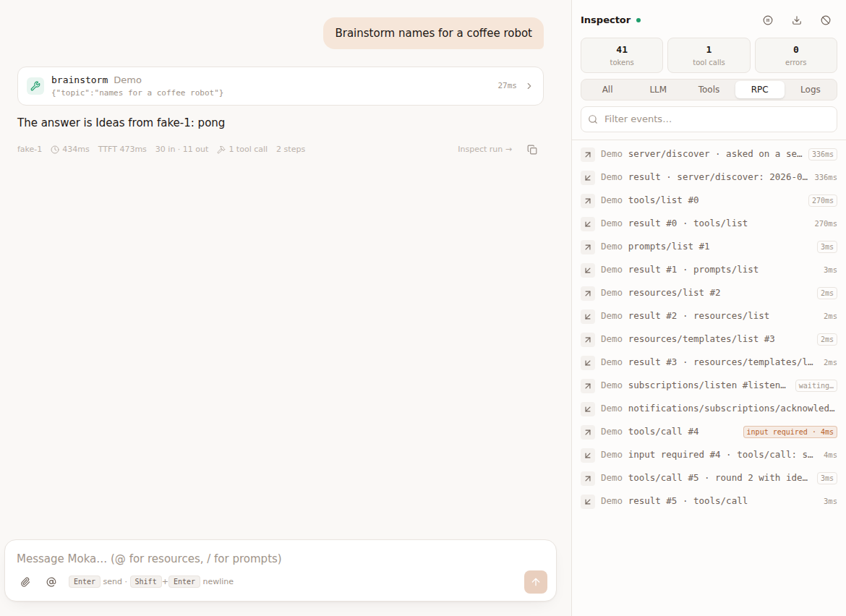Image resolution: width=846 pixels, height=616 pixels.
Task: Open the result server/discover event
Action: pos(709,177)
